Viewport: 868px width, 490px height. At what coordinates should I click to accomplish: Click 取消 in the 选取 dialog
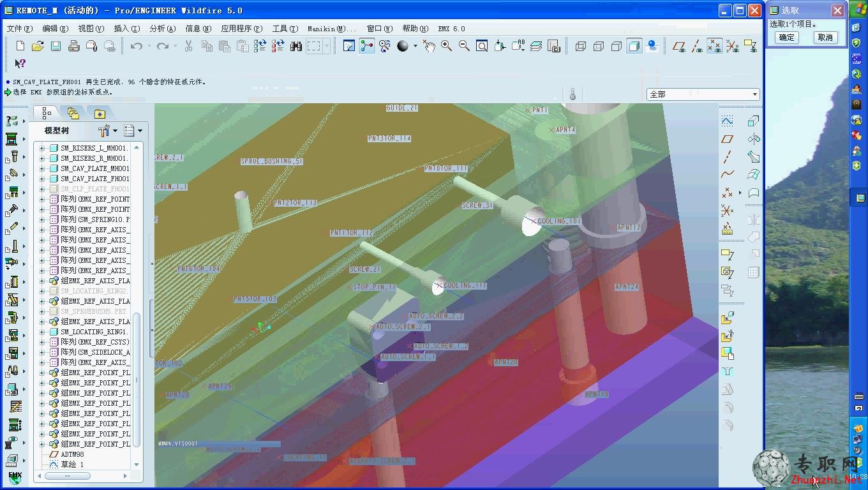825,37
